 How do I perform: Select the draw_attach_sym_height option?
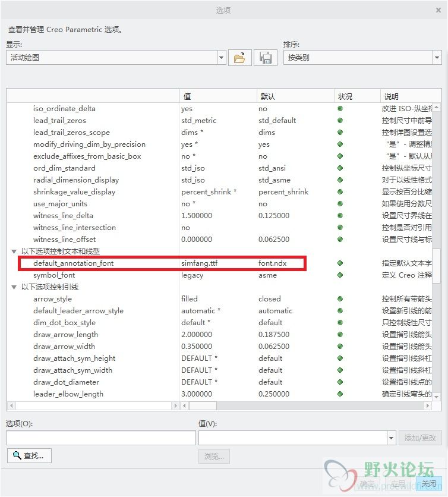tap(74, 358)
